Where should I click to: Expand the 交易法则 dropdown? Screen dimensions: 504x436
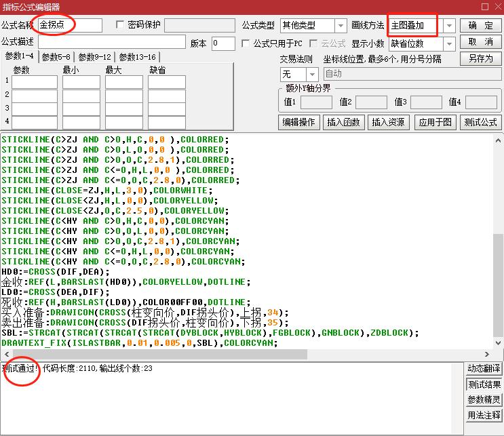(x=312, y=73)
